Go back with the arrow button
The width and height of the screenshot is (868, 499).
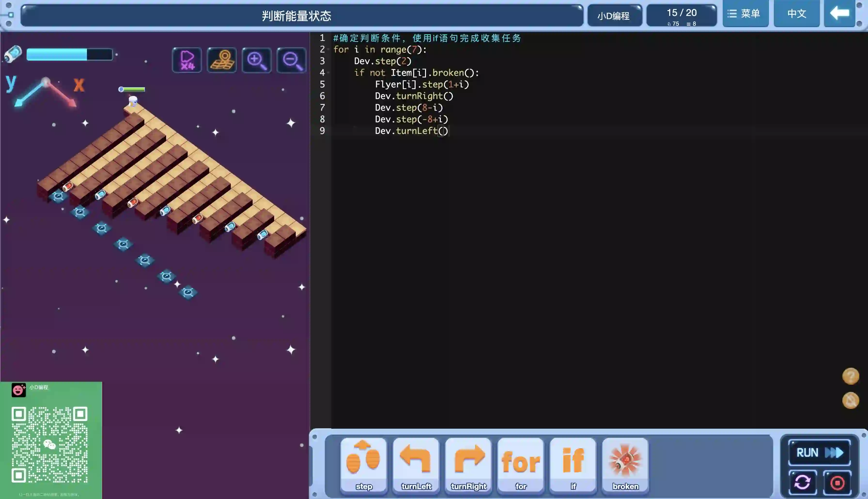pos(839,14)
